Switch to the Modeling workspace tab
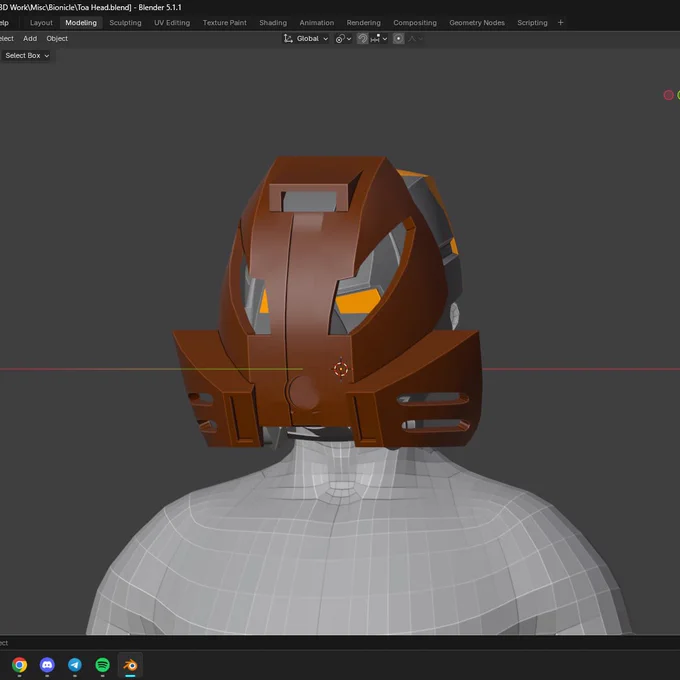The image size is (680, 680). click(x=81, y=23)
